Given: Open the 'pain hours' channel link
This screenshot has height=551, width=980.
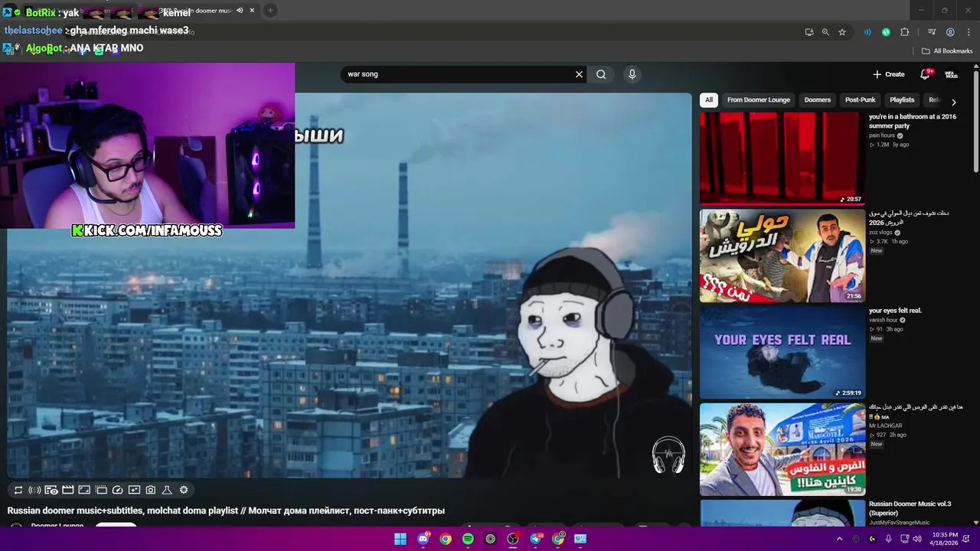Looking at the screenshot, I should pyautogui.click(x=882, y=135).
